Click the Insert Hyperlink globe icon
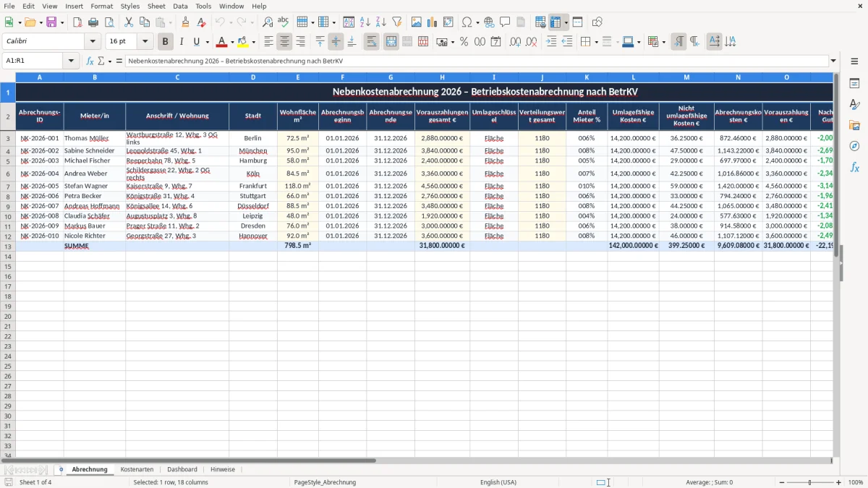 [x=489, y=22]
